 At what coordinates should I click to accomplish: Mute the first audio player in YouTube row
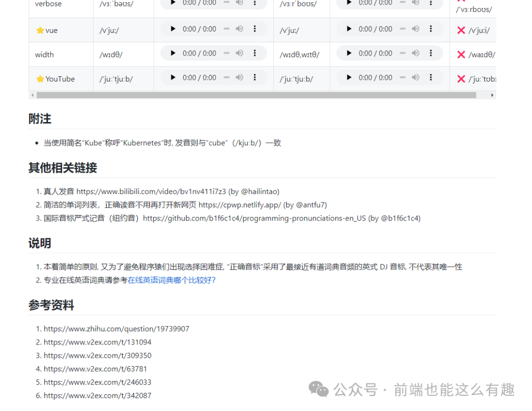[239, 78]
